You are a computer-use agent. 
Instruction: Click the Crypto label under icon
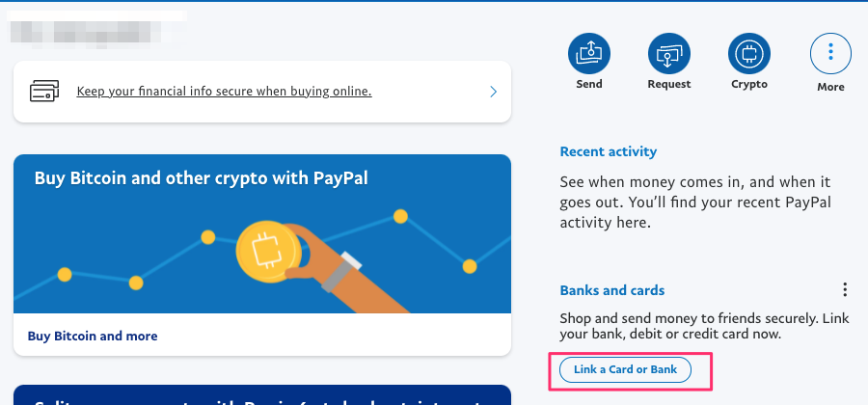click(749, 84)
